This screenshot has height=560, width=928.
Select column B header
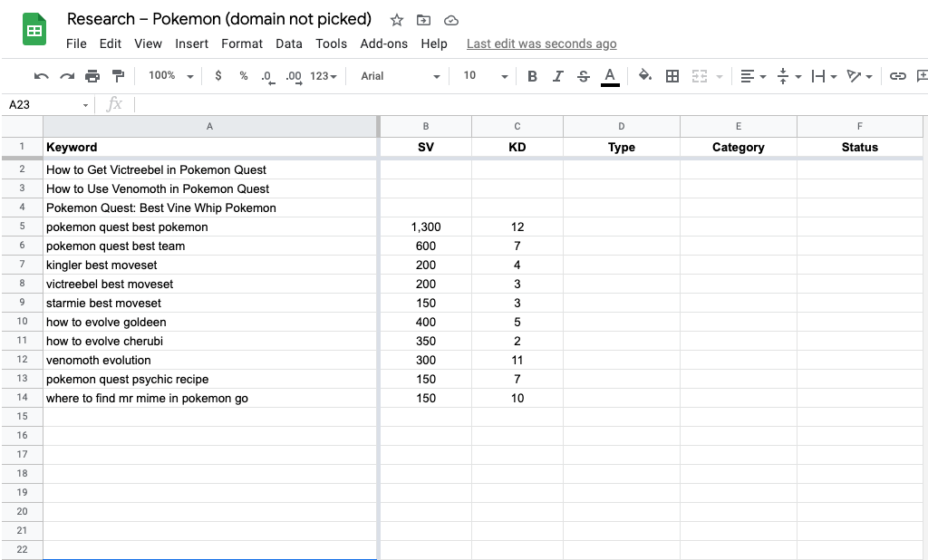tap(426, 126)
